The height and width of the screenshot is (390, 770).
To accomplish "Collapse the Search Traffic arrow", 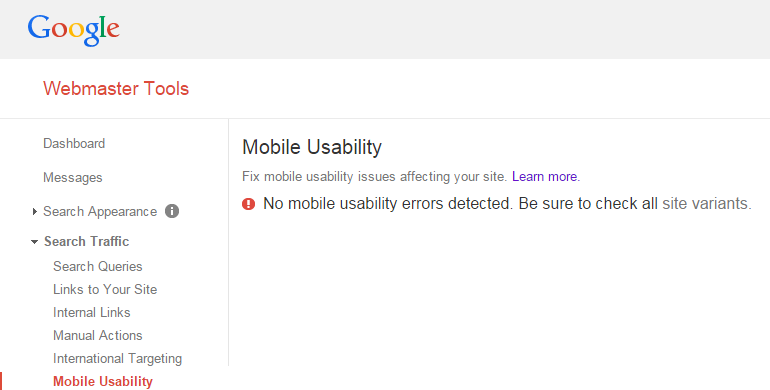I will click(34, 242).
